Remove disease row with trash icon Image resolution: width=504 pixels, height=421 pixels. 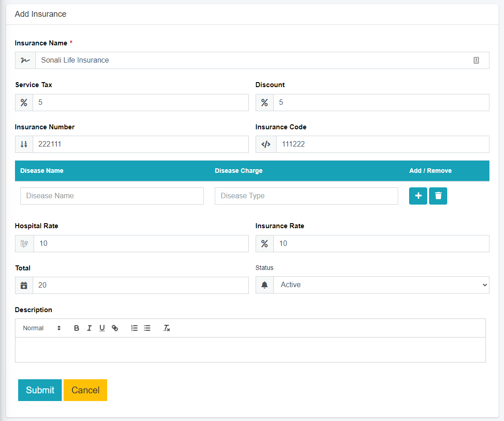(438, 196)
